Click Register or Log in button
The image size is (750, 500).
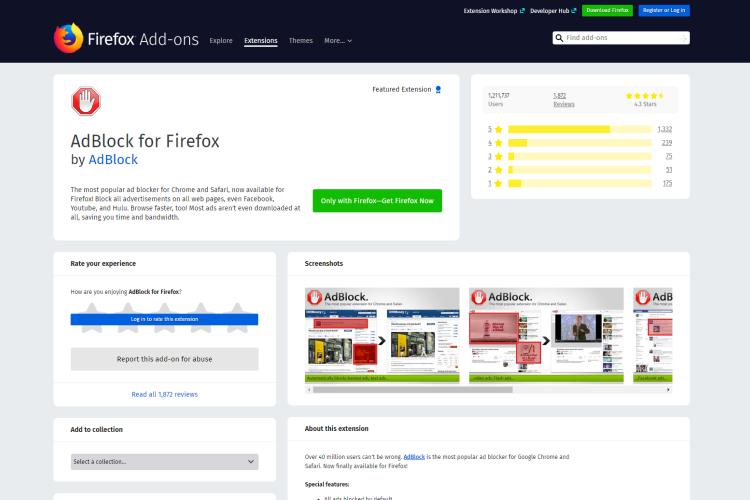click(x=664, y=11)
